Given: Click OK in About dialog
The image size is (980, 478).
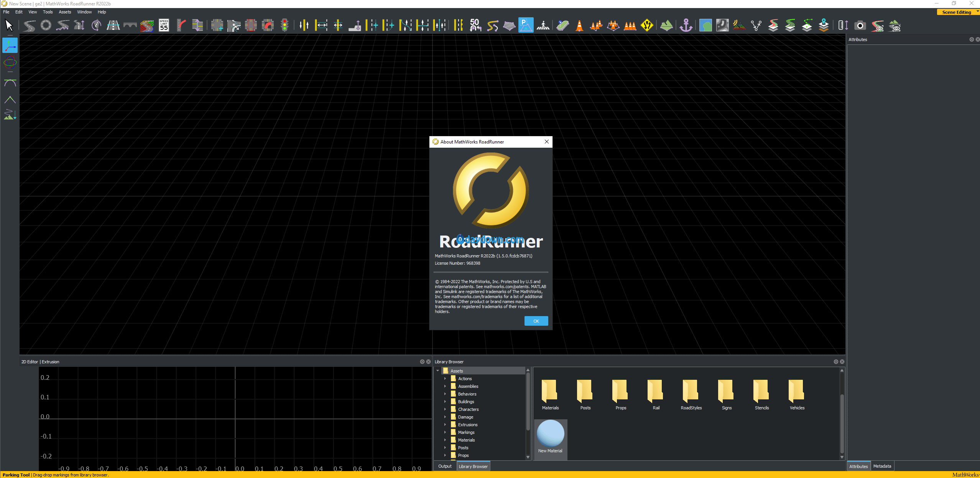Looking at the screenshot, I should coord(536,321).
